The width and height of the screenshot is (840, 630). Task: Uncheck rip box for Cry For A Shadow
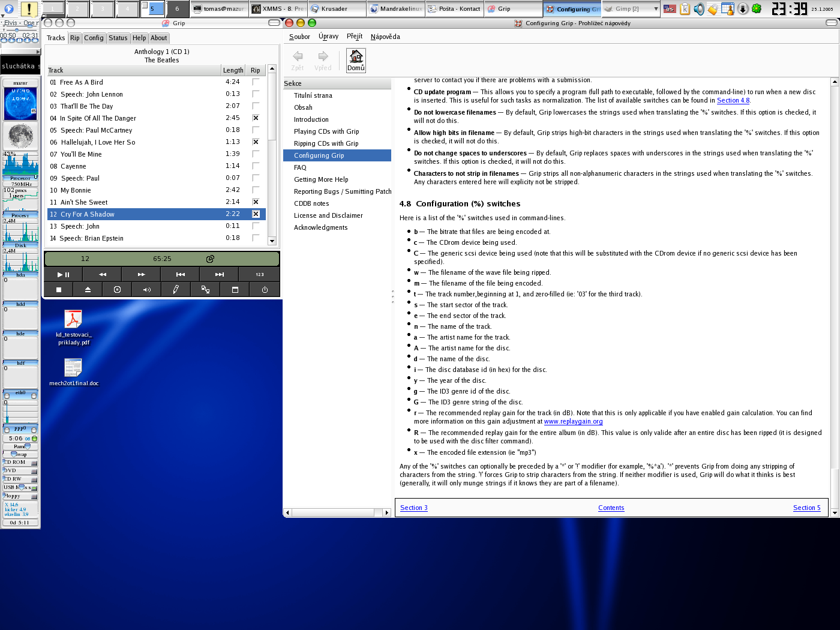coord(256,214)
